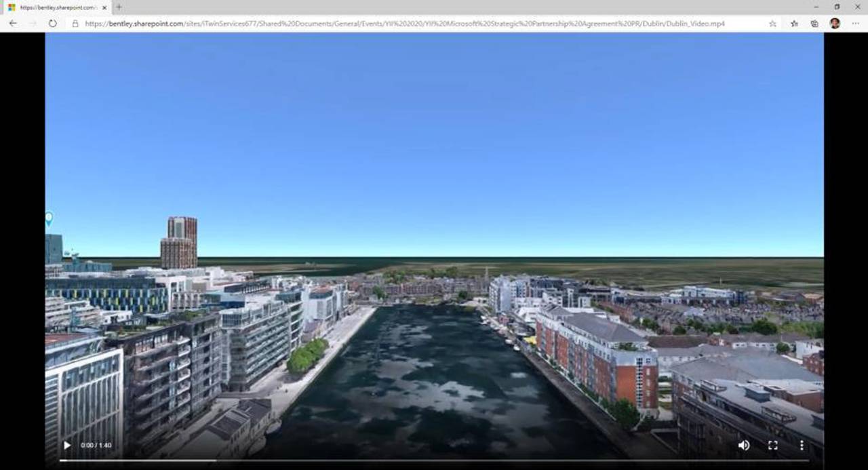Viewport: 868px width, 470px height.
Task: Open the video player's three-dot options menu
Action: point(802,445)
